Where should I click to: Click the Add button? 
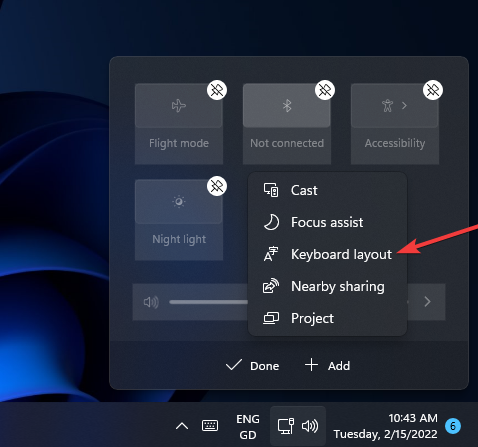(327, 366)
